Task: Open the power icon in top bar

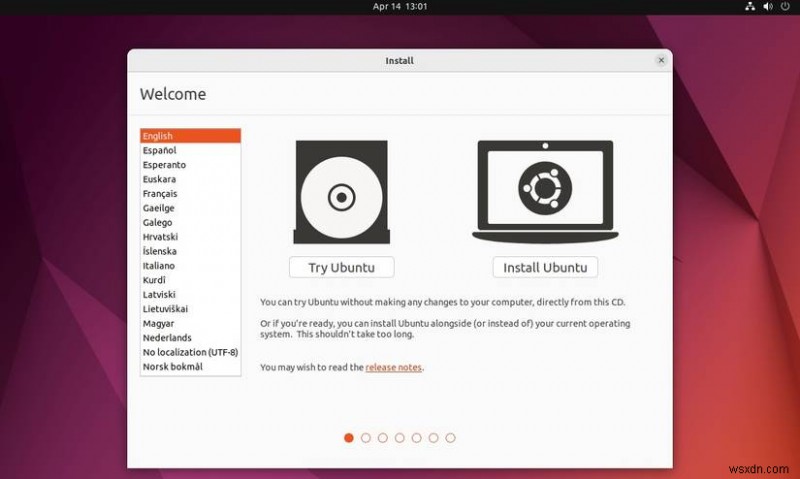Action: (785, 7)
